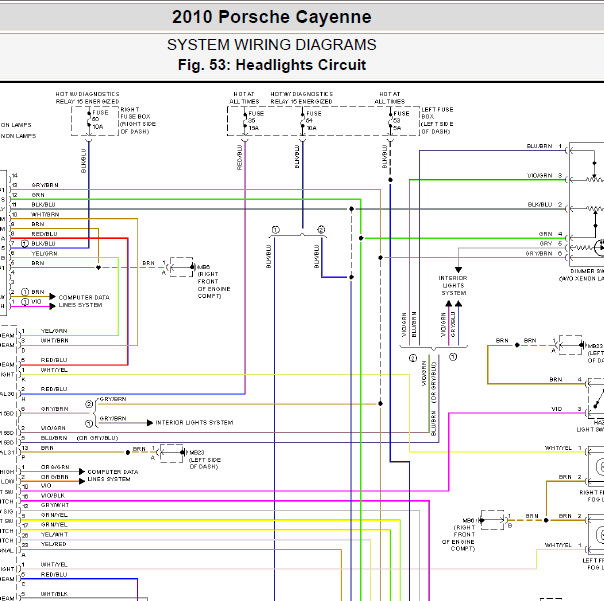Screen dimensions: 604x601
Task: Click the "ORG/BRN" wire label
Action: [x=54, y=477]
